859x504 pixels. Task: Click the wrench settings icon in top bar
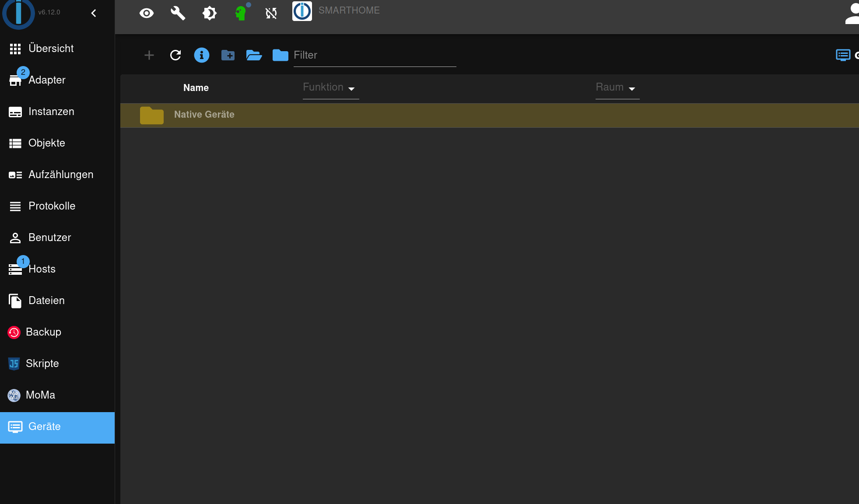[178, 13]
